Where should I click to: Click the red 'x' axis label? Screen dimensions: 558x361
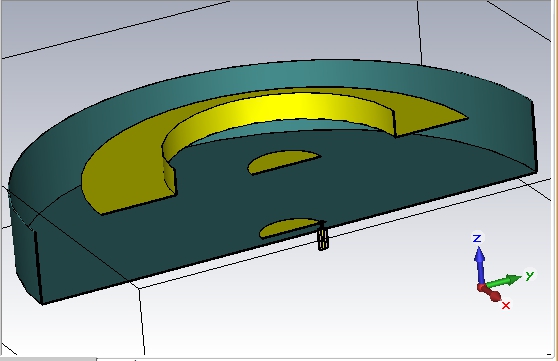(506, 305)
